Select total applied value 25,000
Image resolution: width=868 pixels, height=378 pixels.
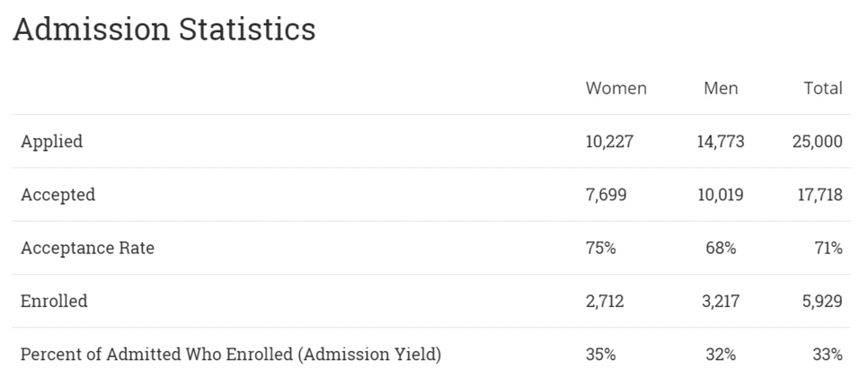(818, 142)
